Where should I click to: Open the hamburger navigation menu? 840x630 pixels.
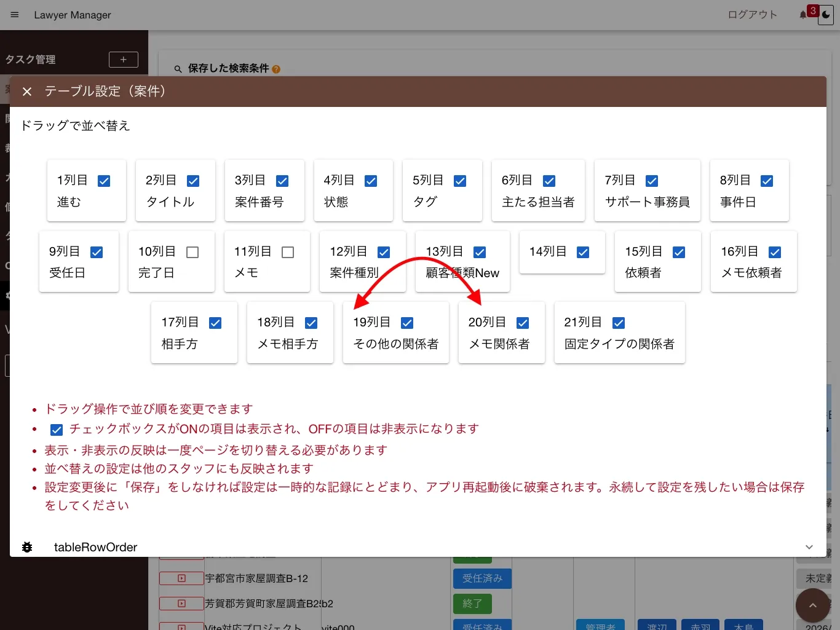tap(15, 15)
